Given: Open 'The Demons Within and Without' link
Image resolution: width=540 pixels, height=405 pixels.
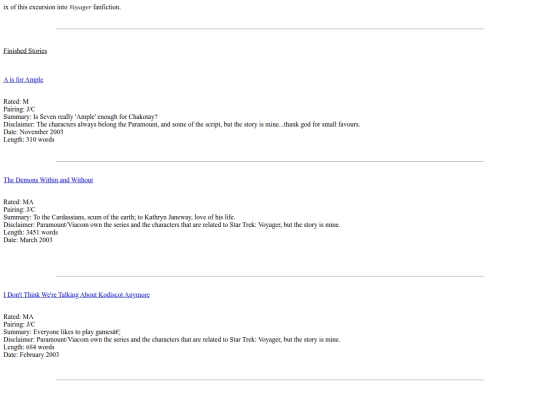Looking at the screenshot, I should (x=48, y=180).
